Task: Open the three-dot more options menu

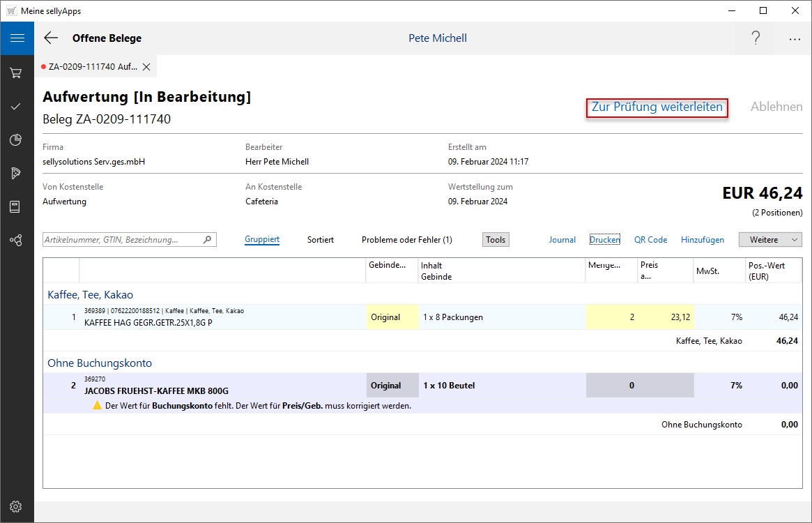Action: (795, 39)
